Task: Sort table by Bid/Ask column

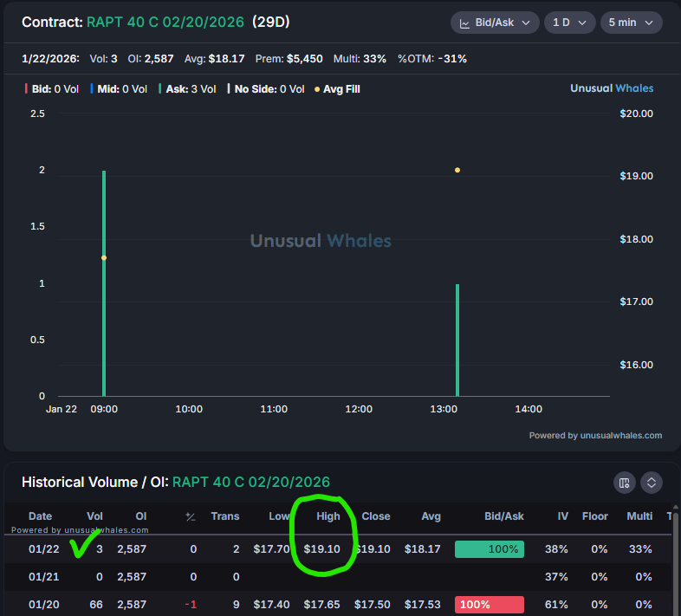Action: (503, 516)
